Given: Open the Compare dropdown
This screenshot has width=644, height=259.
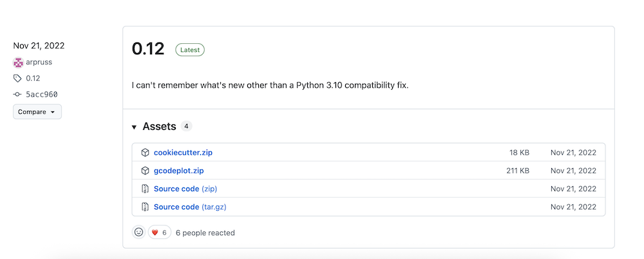Looking at the screenshot, I should pyautogui.click(x=37, y=112).
